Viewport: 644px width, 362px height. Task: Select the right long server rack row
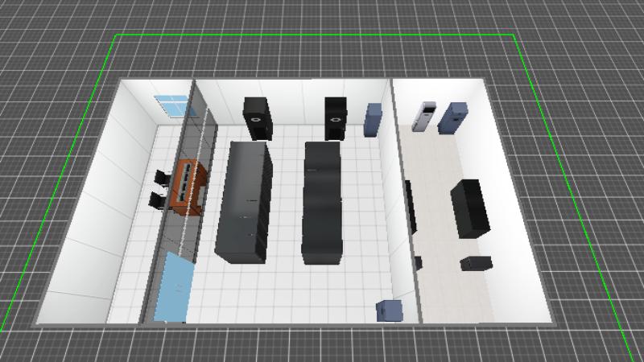322,201
